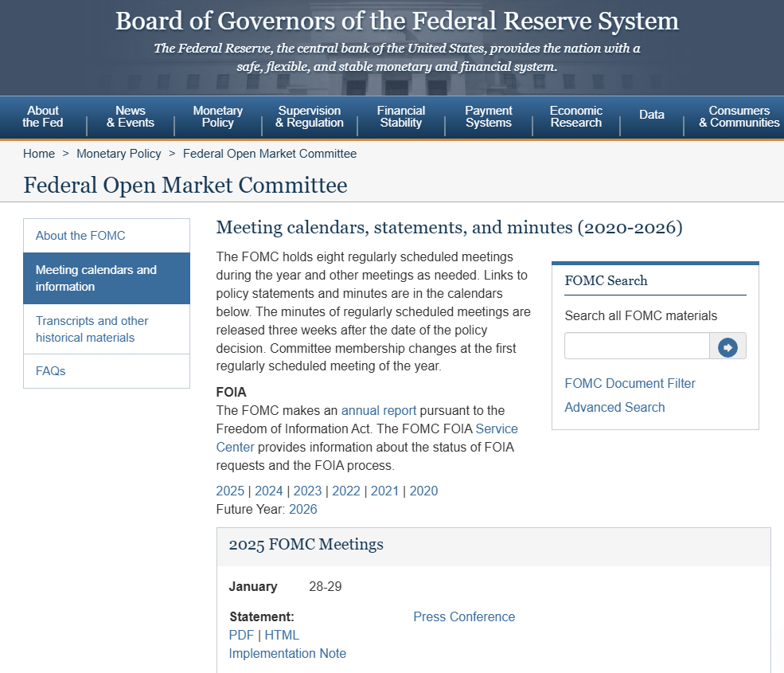Click Board of Governors site title
Image resolution: width=784 pixels, height=673 pixels.
point(397,22)
